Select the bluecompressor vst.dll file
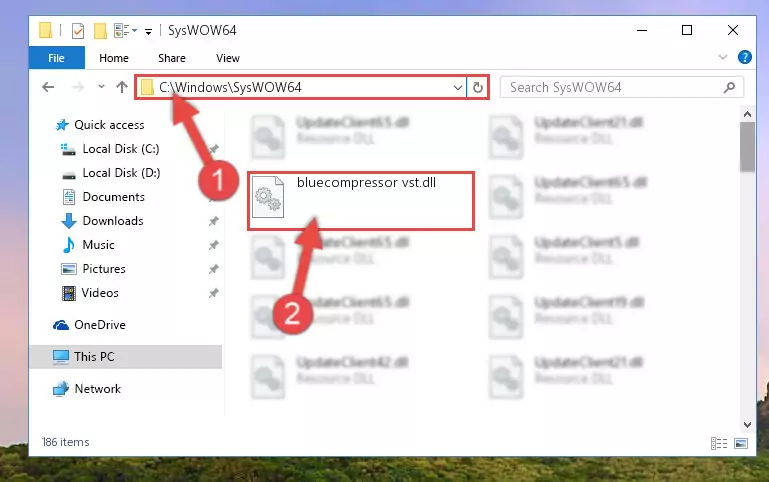The height and width of the screenshot is (482, 769). point(361,201)
